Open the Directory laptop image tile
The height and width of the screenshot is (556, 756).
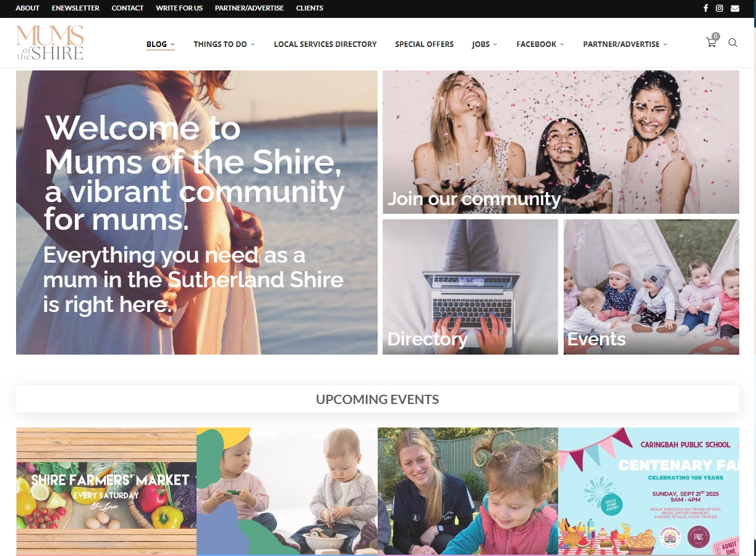tap(470, 287)
